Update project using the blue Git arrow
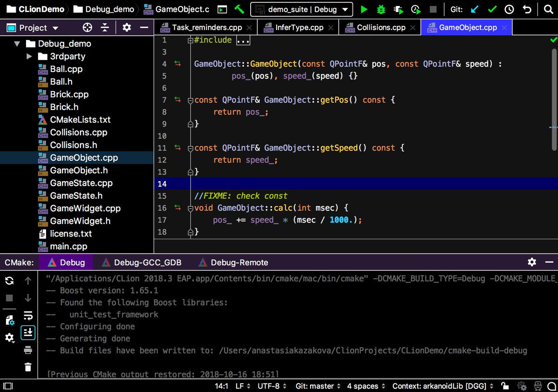Viewport: 558px width, 392px height. [x=475, y=9]
